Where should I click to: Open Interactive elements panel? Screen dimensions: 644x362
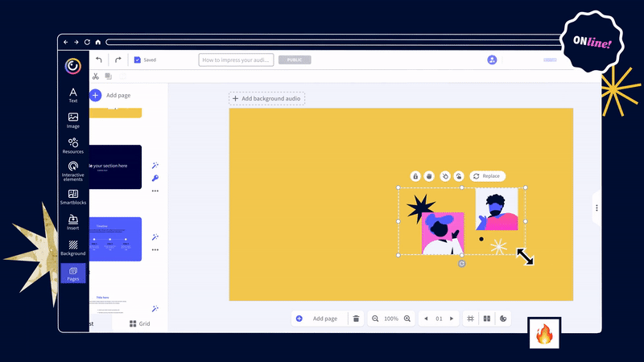coord(73,171)
